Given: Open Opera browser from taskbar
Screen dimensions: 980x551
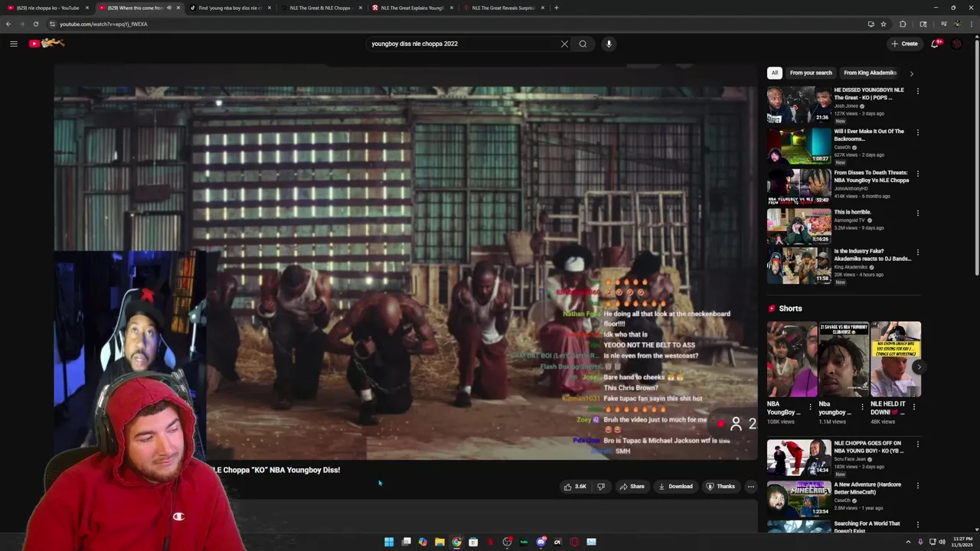Looking at the screenshot, I should point(574,542).
